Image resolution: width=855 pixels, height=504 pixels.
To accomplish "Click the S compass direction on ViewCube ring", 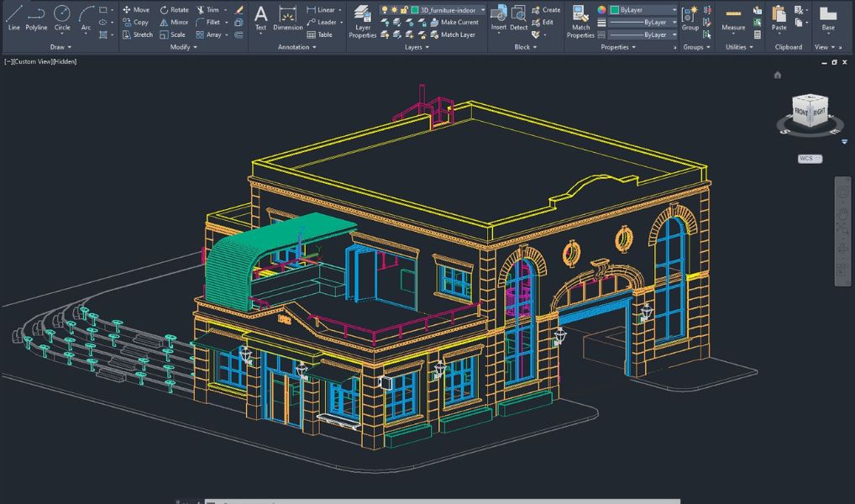I will 785,131.
